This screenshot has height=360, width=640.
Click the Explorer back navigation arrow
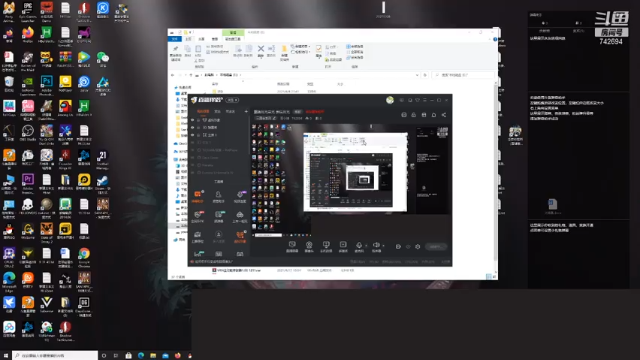coord(173,75)
